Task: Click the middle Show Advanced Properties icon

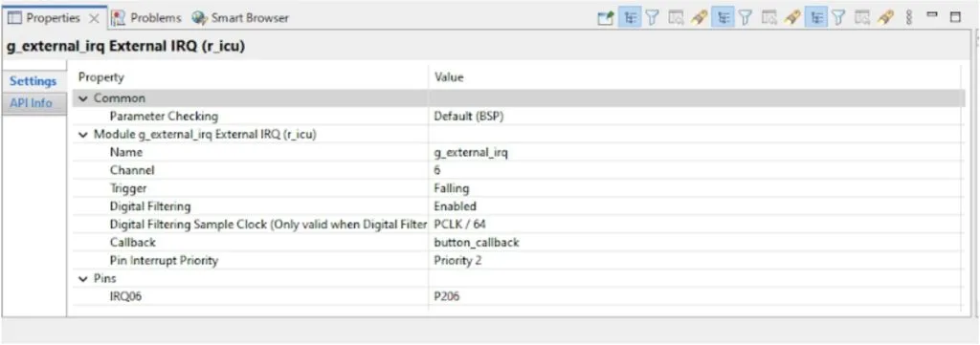Action: pos(768,18)
